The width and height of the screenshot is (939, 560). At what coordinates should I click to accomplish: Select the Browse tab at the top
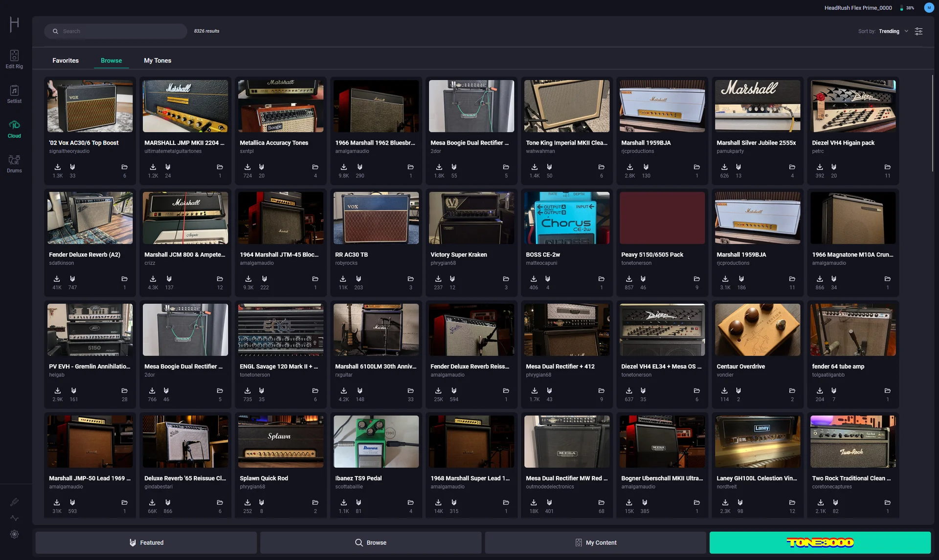[x=111, y=61]
